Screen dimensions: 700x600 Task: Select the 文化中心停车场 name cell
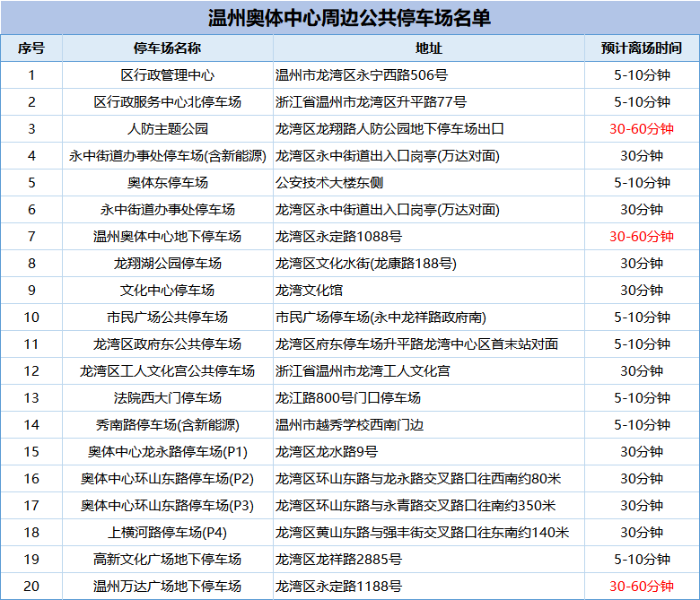tap(167, 291)
